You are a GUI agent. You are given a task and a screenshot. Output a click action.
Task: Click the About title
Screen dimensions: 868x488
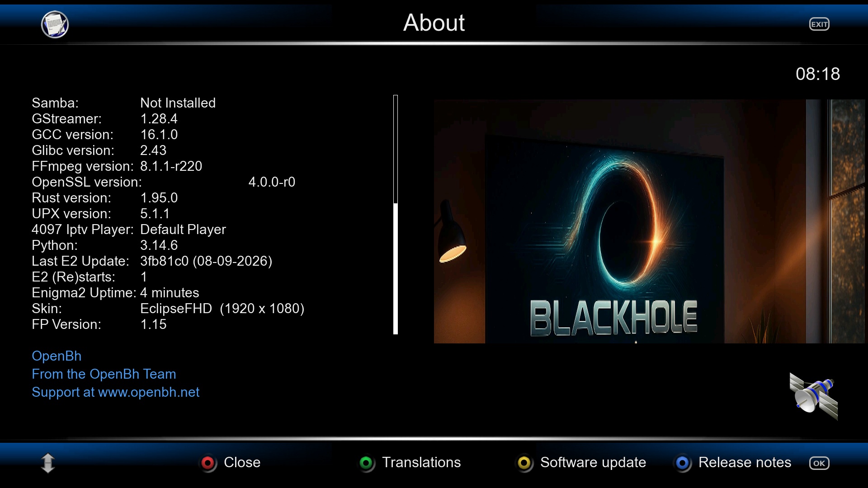coord(434,23)
